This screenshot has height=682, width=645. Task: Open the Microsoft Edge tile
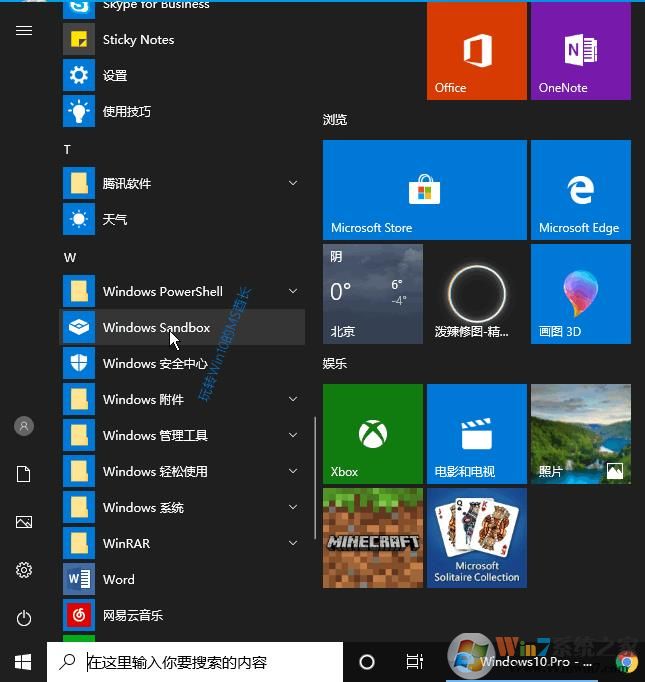click(x=581, y=190)
